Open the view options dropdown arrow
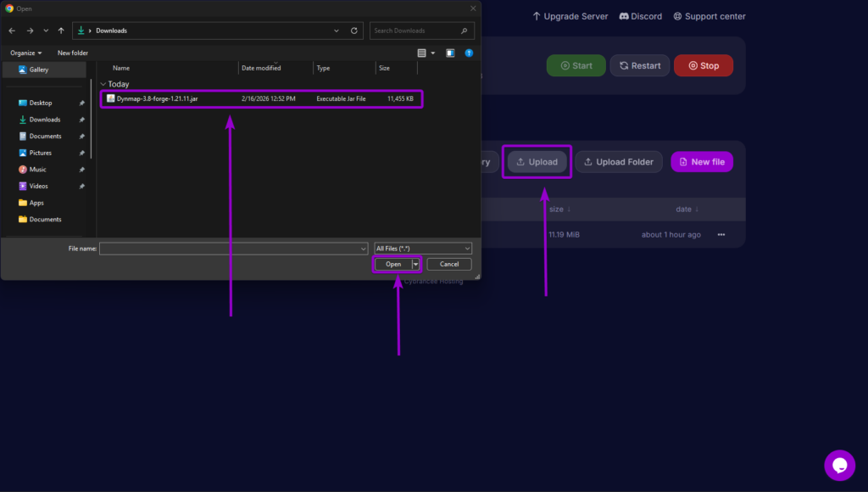 (x=433, y=53)
